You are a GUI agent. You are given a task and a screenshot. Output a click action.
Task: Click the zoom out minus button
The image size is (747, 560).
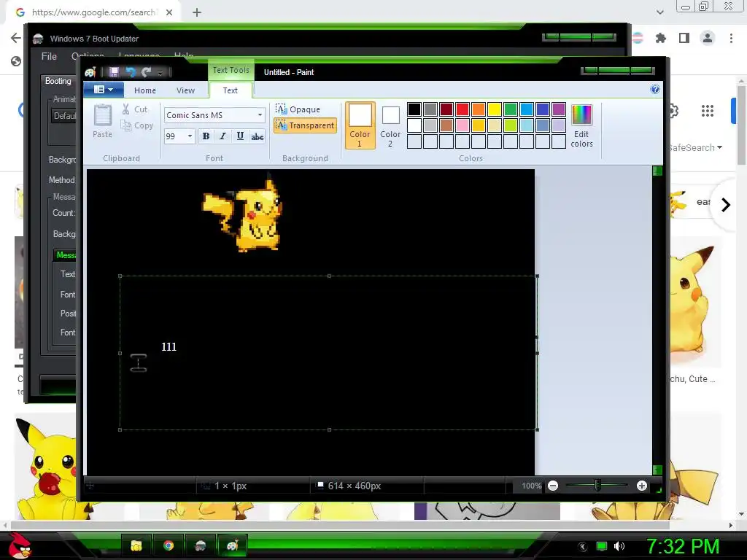pos(553,486)
